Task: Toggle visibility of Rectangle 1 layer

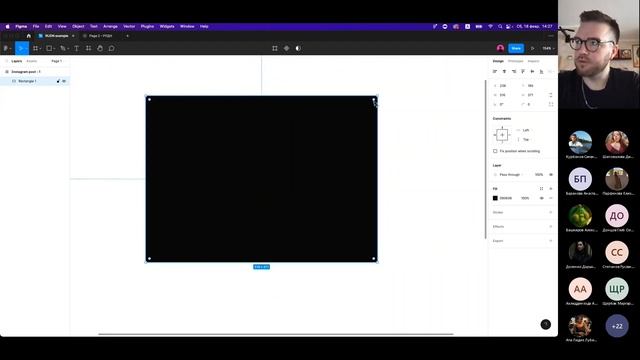Action: 64,81
